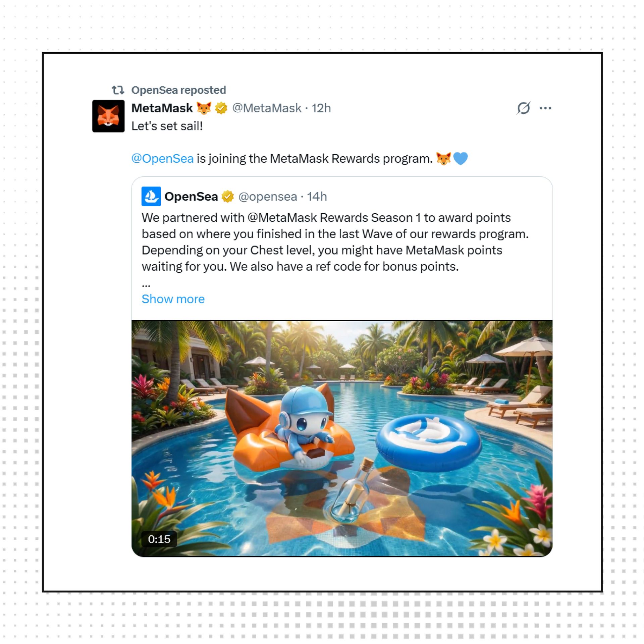Click the repost arrows icon
The height and width of the screenshot is (644, 644).
point(118,90)
